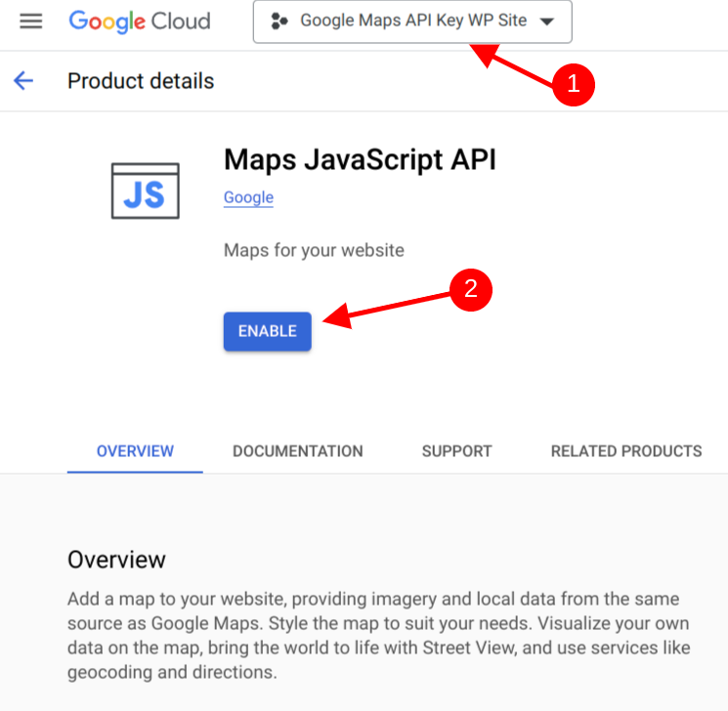The width and height of the screenshot is (728, 711).
Task: Click the Overview section heading
Action: (x=116, y=560)
